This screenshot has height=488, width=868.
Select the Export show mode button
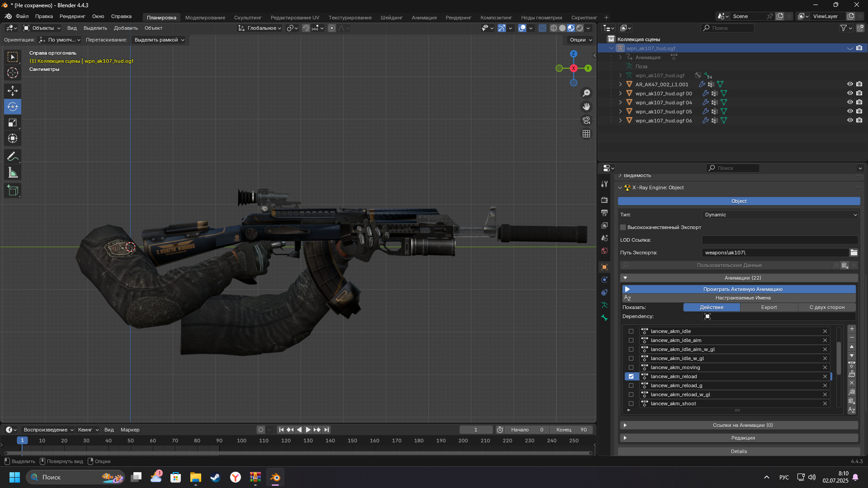[769, 307]
